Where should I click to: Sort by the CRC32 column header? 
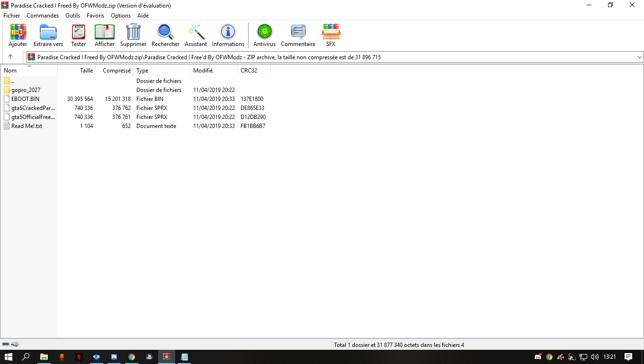pyautogui.click(x=254, y=71)
